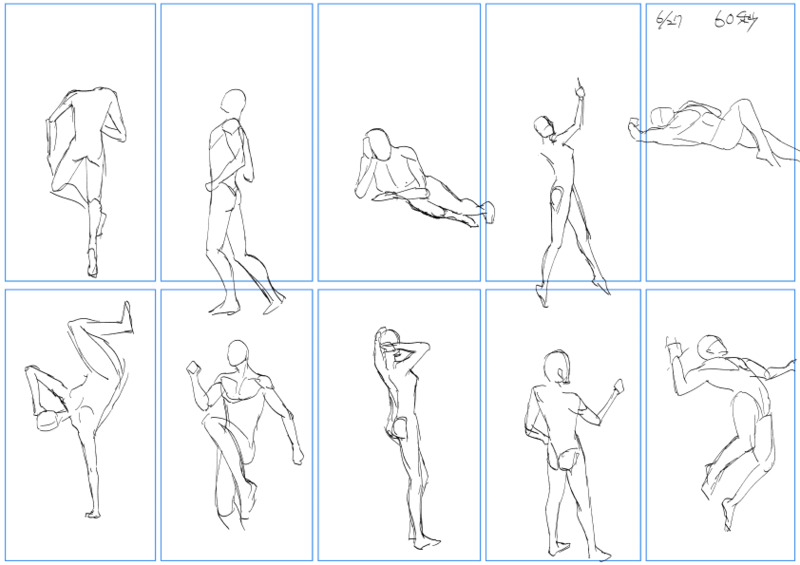This screenshot has width=800, height=565.
Task: Click the side-view figure holding hair up
Action: point(407,439)
